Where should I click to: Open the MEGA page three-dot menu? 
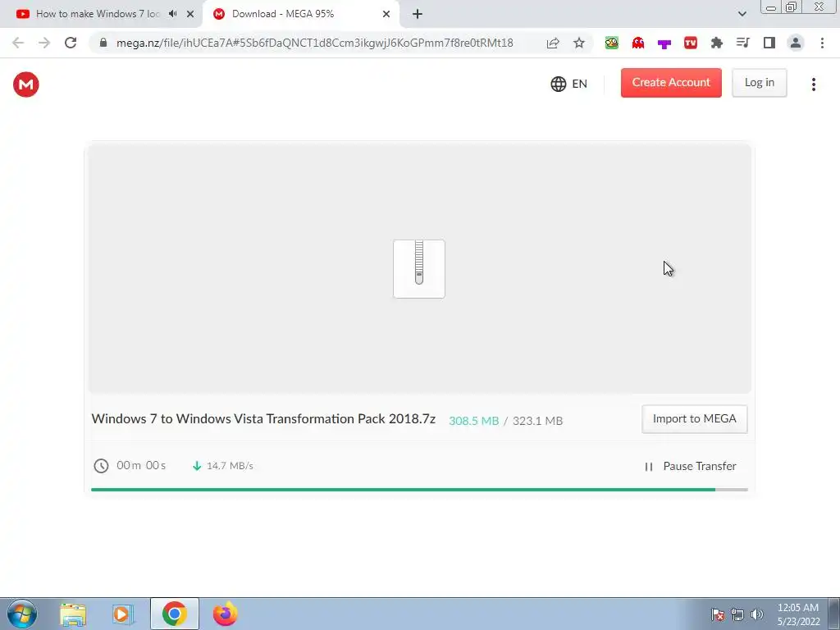(813, 84)
